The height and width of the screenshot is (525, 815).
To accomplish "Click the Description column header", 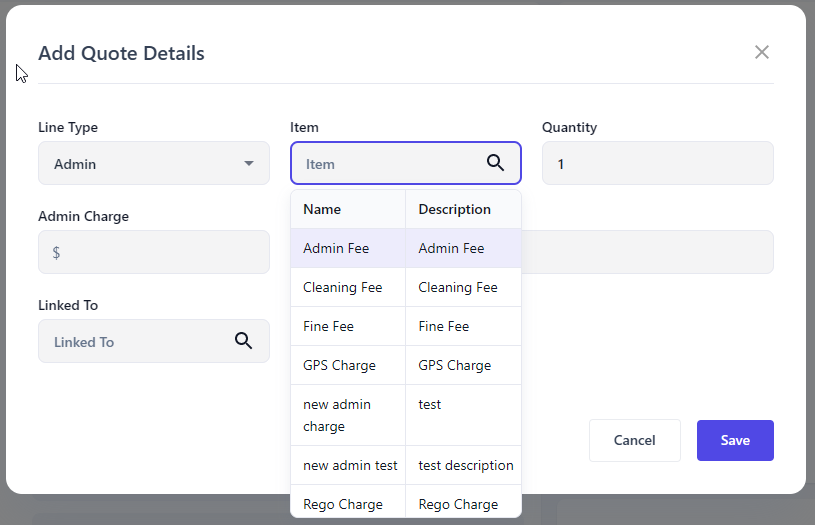I will coord(454,209).
